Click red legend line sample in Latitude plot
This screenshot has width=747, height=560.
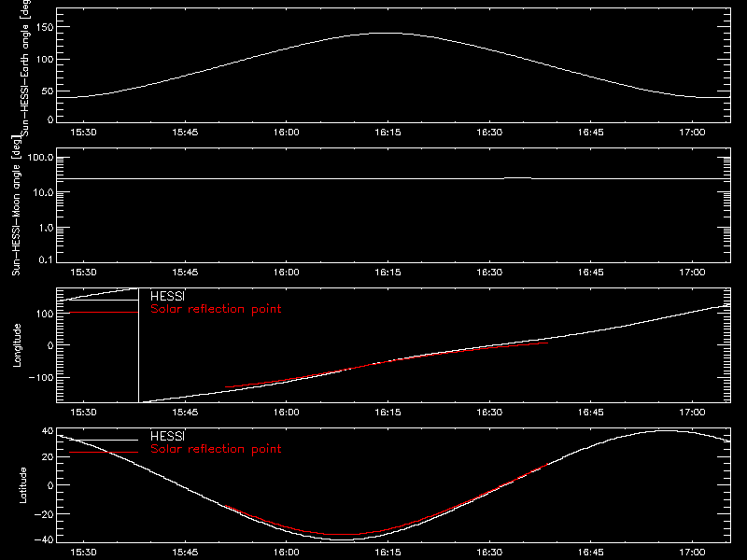coord(104,452)
